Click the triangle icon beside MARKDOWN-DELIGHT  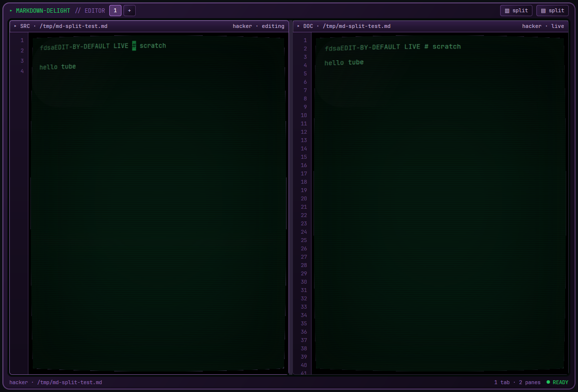tap(11, 11)
